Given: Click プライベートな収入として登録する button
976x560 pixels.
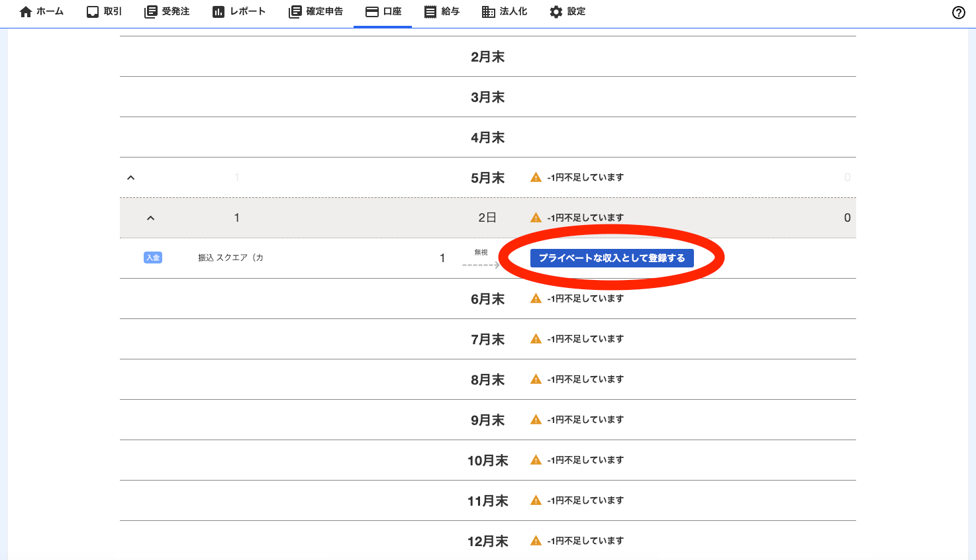Looking at the screenshot, I should [x=612, y=258].
